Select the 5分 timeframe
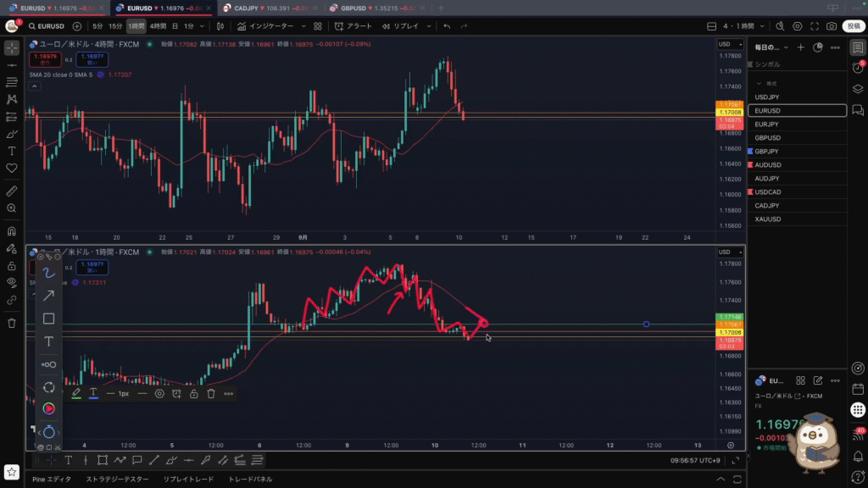The height and width of the screenshot is (488, 868). coord(98,26)
